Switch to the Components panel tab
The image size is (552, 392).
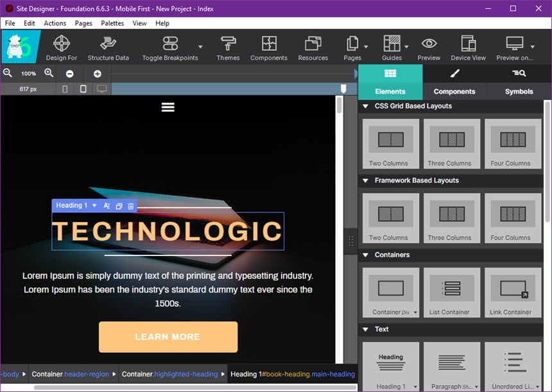click(454, 82)
